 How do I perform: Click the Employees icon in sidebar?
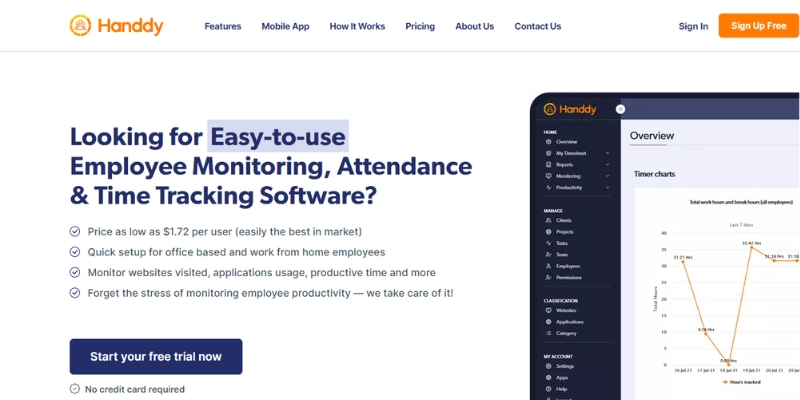549,267
